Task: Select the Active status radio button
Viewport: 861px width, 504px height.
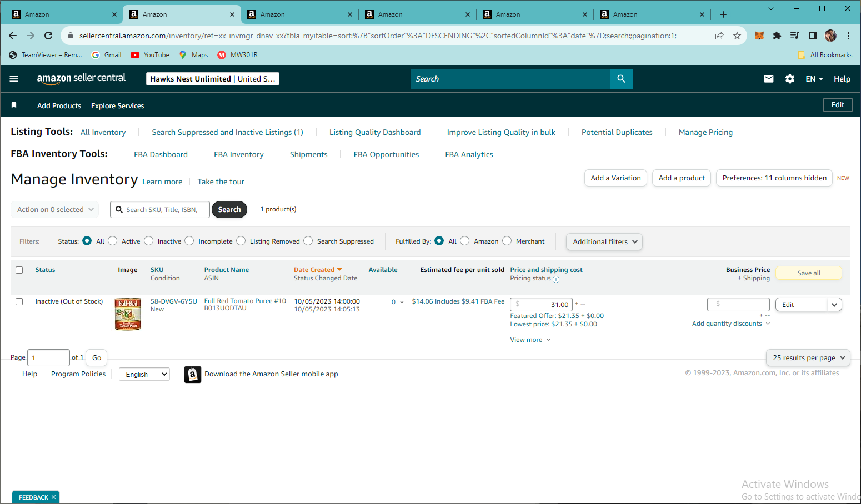Action: tap(113, 241)
